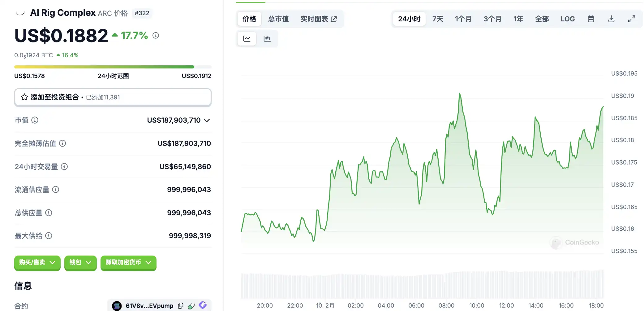Open the 钱包 dropdown
The width and height of the screenshot is (644, 311).
pos(80,262)
